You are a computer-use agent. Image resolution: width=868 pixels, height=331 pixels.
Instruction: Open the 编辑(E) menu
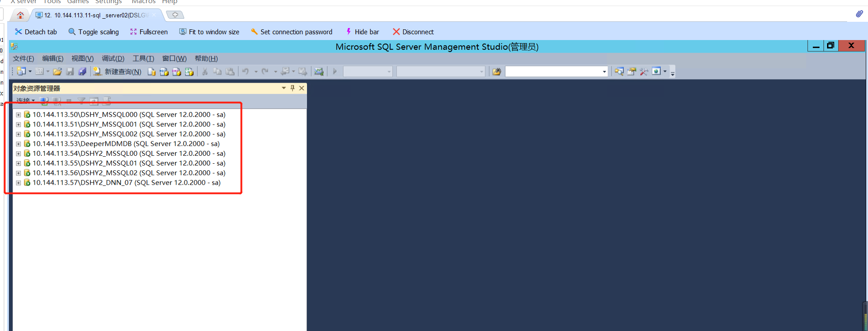[x=52, y=59]
